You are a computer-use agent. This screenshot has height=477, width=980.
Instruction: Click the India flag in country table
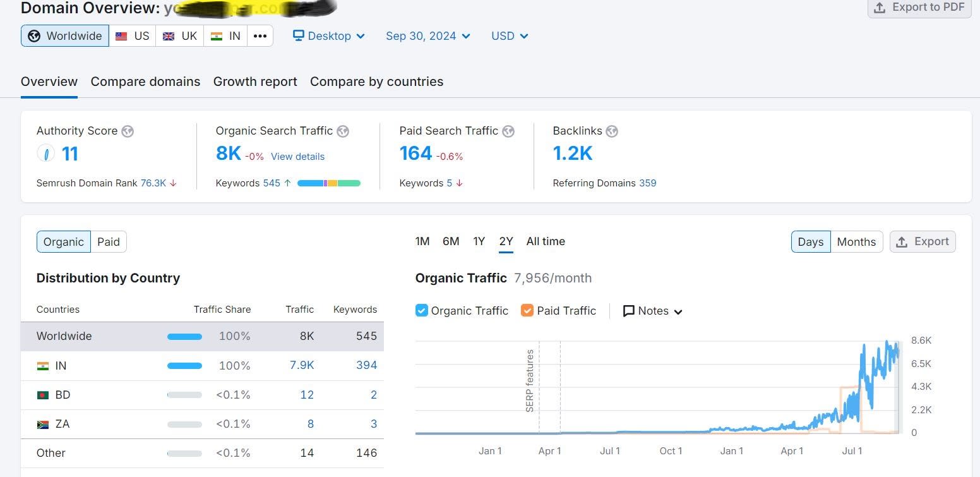coord(43,366)
